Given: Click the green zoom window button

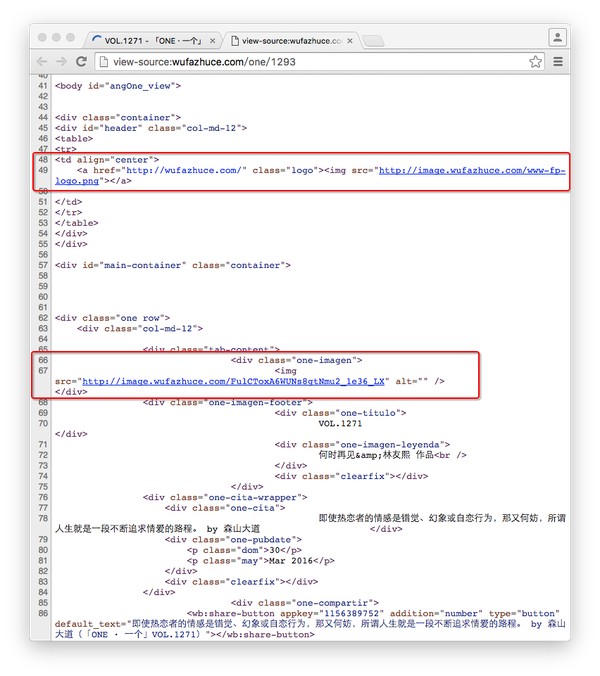Looking at the screenshot, I should click(72, 37).
